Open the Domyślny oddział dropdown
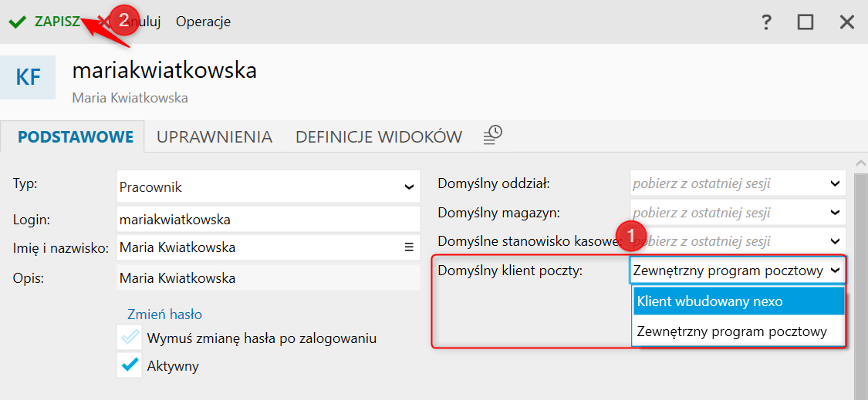 click(x=835, y=183)
